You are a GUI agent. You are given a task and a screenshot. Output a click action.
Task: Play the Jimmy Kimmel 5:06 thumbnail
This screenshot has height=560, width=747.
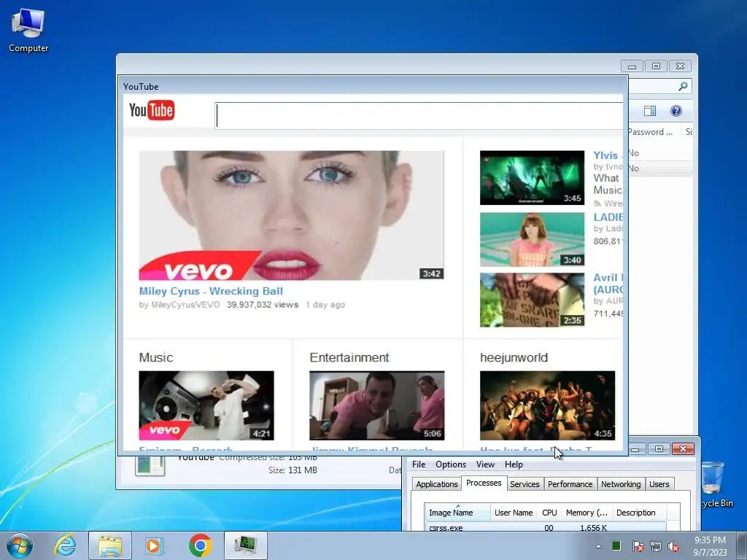tap(377, 405)
